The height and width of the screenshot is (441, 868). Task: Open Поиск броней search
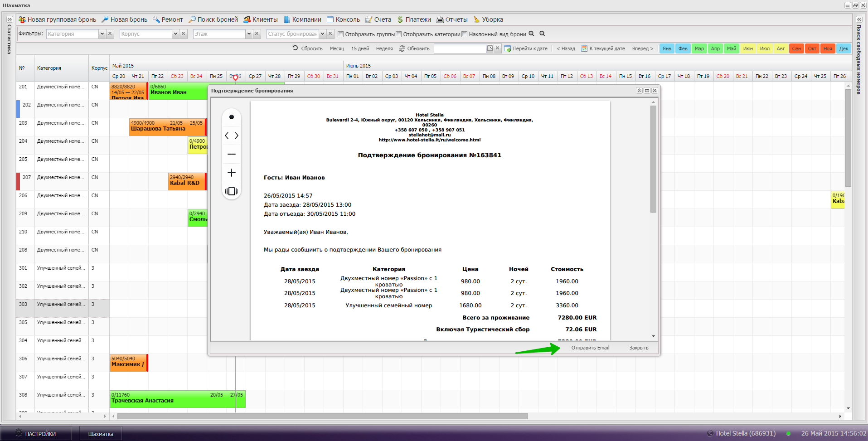click(x=213, y=19)
